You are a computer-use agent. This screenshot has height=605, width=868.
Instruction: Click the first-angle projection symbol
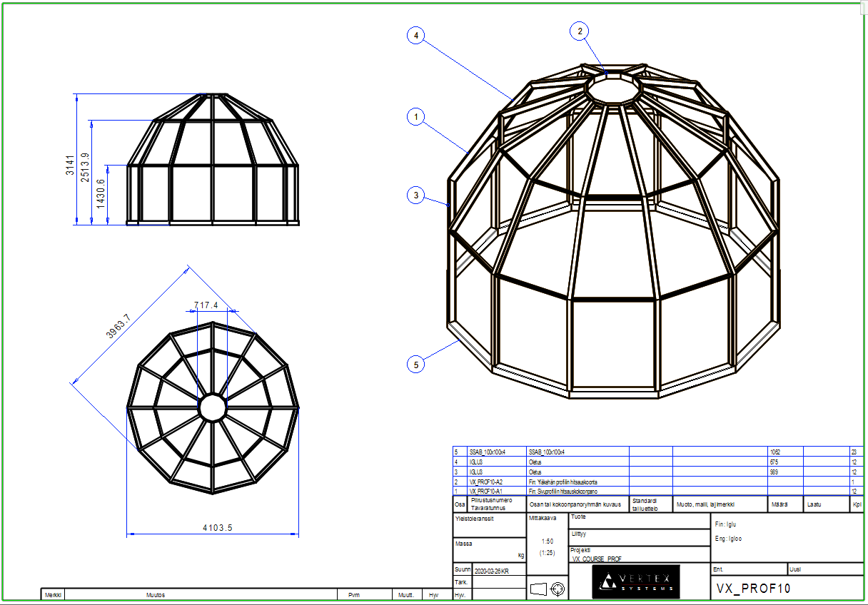[547, 589]
